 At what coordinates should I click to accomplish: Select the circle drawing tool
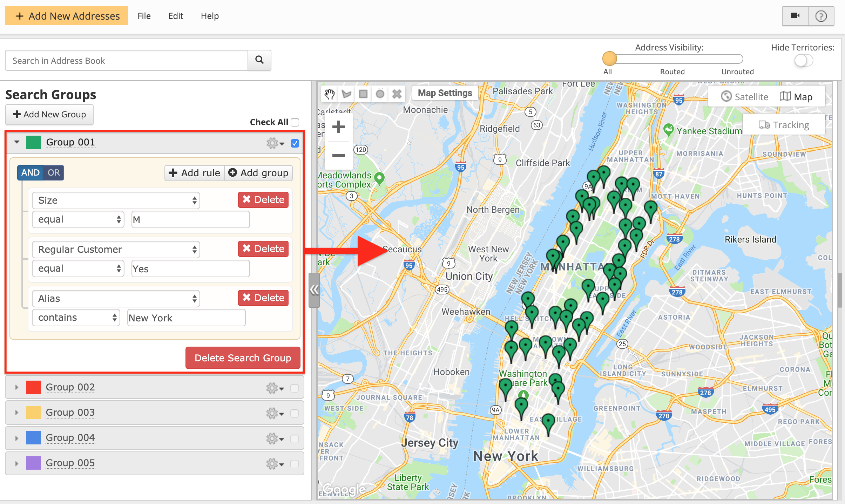[380, 94]
